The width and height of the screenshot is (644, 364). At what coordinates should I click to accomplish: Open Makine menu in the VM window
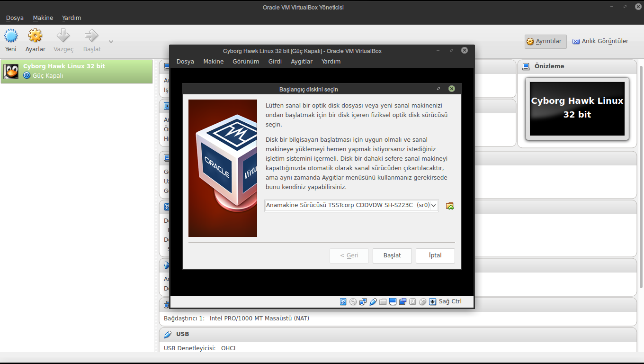click(x=214, y=62)
